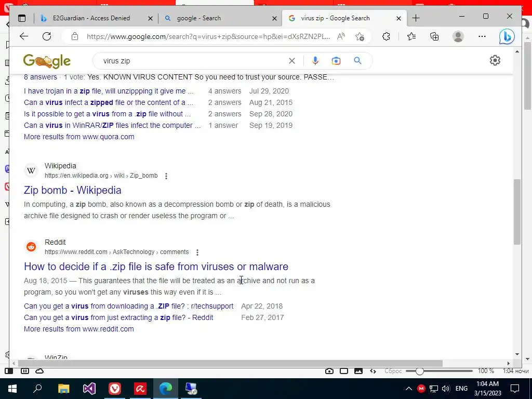532x399 pixels.
Task: Open 'Is it possible to get a virus' link
Action: tap(107, 114)
